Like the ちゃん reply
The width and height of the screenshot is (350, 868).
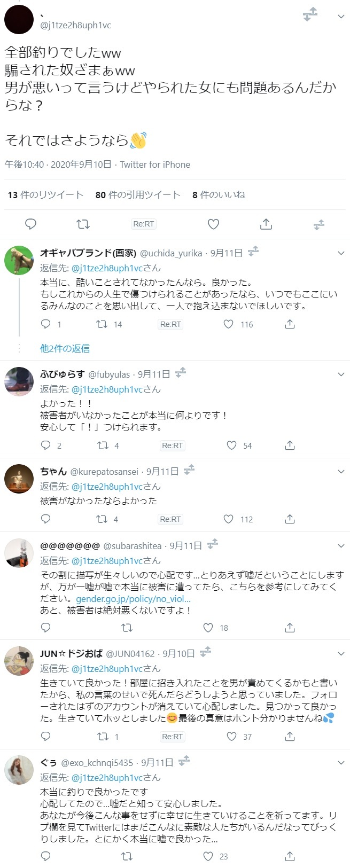(x=229, y=519)
